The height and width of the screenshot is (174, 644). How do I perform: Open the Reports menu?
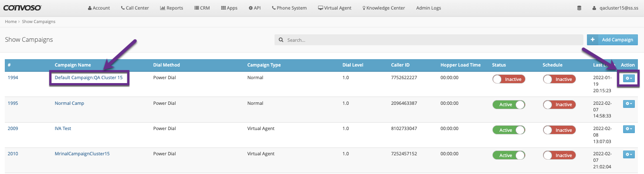[x=172, y=8]
